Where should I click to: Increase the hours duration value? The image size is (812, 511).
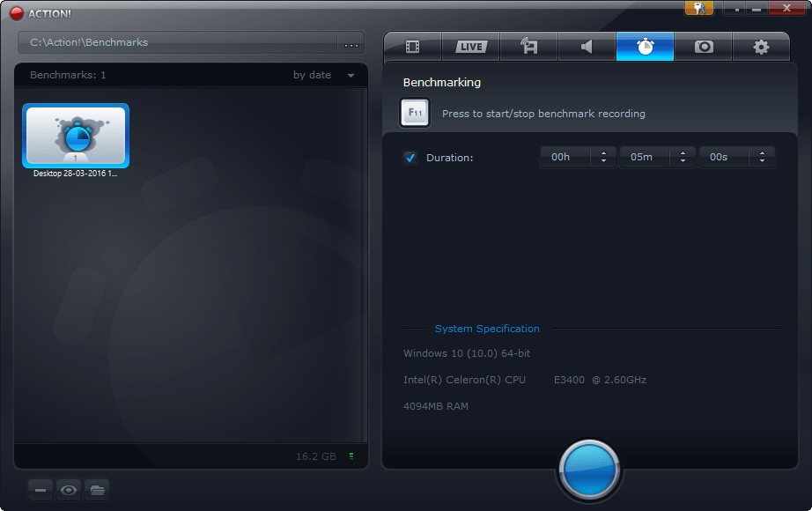coord(603,153)
